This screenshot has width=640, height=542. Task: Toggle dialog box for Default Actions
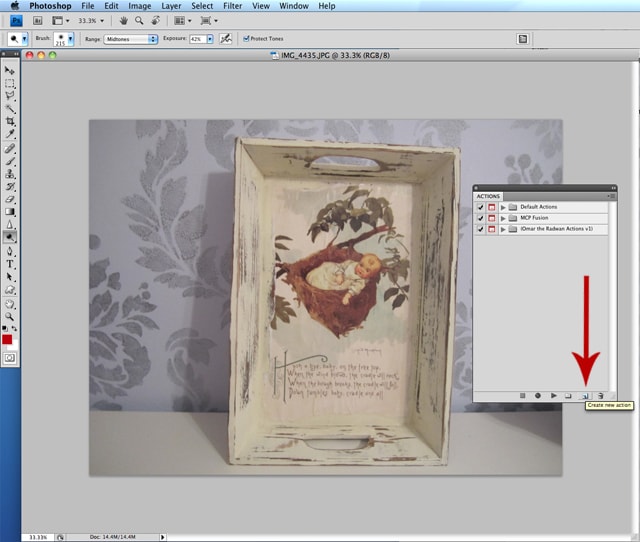tap(491, 207)
